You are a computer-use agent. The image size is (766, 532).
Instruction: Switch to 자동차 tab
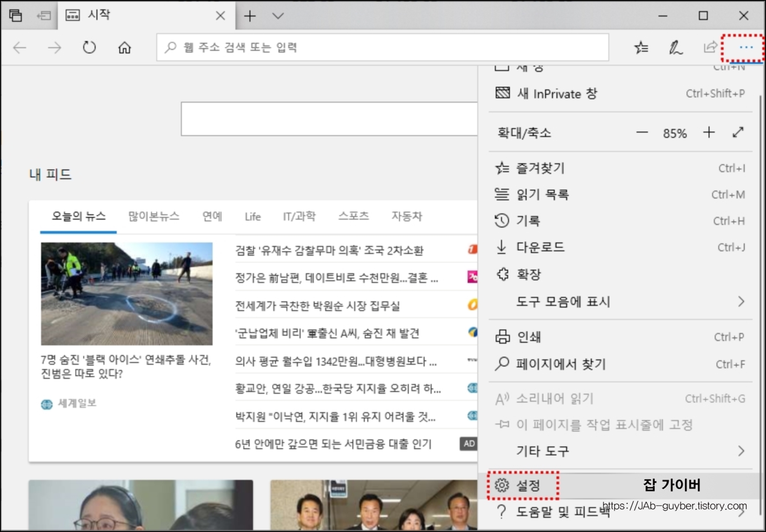407,217
